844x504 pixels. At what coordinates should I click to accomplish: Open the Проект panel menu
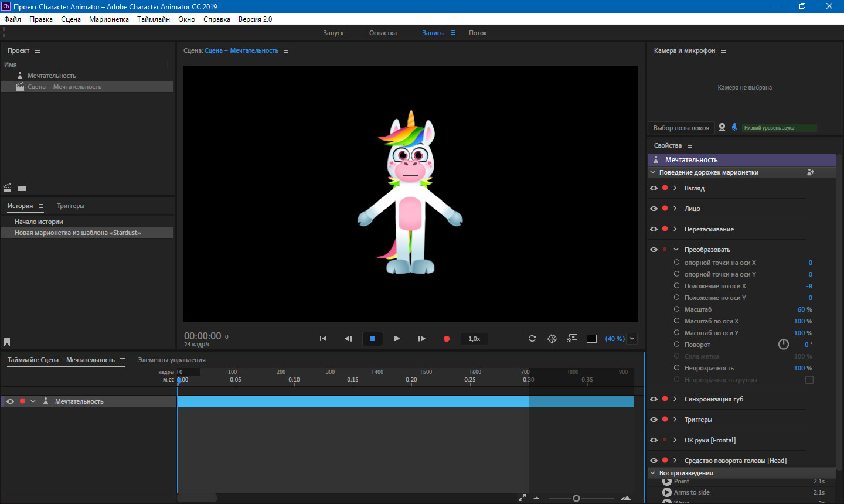coord(38,50)
